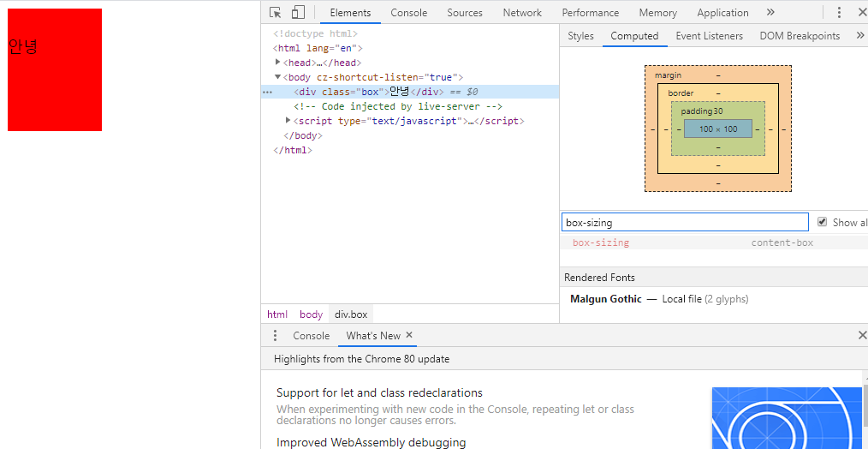
Task: Open the Memory tab
Action: [657, 12]
